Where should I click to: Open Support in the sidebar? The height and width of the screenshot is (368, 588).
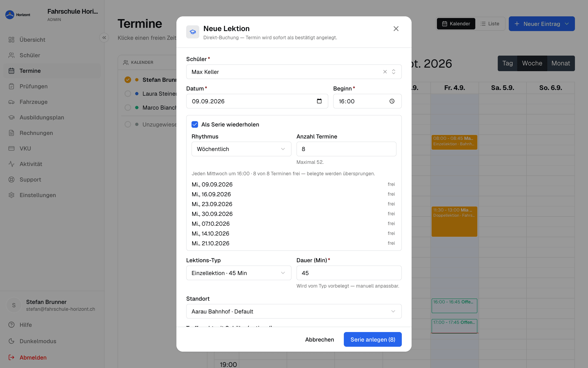pos(52,180)
